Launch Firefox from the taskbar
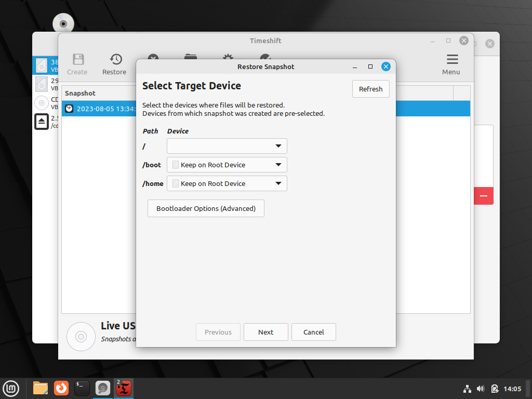532x399 pixels. 61,388
